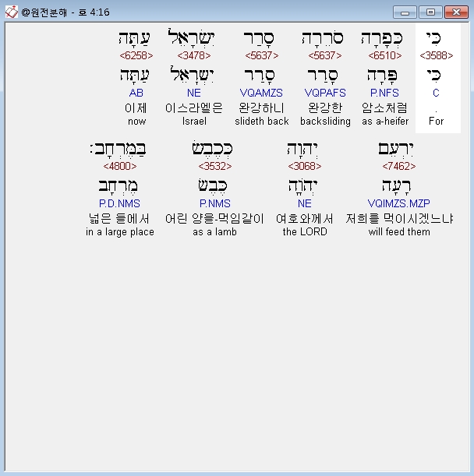Image resolution: width=474 pixels, height=476 pixels.
Task: Click Korean gloss 넓은 들에서
Action: click(x=119, y=219)
